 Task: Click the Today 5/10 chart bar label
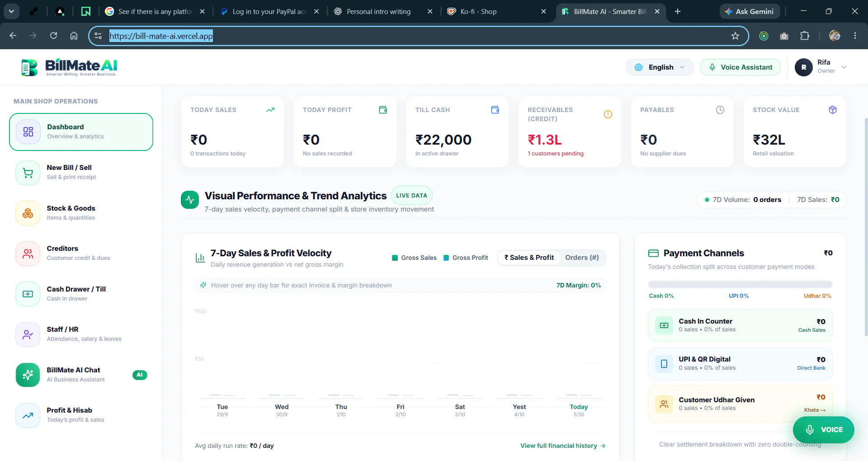[579, 410]
